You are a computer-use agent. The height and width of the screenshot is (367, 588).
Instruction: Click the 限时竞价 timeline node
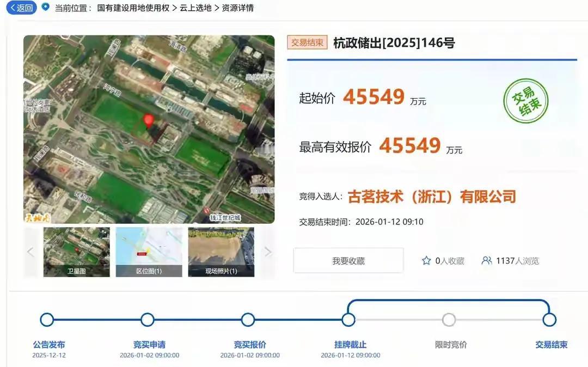point(449,321)
